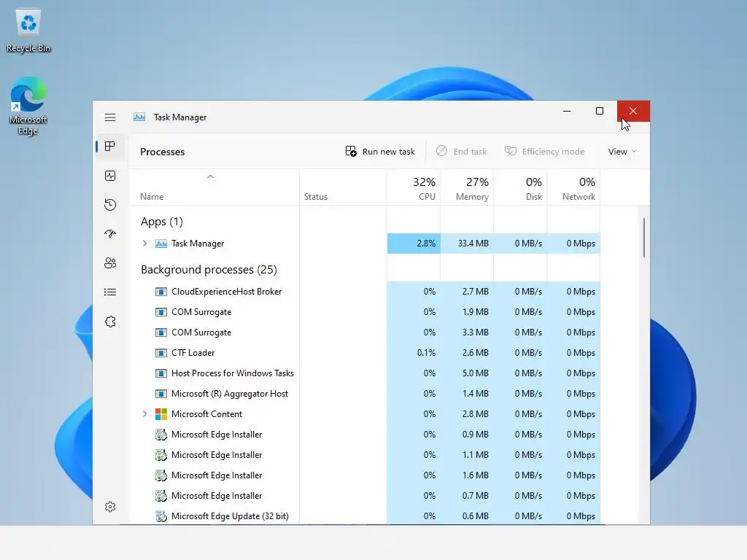Click the Efficiency mode leaf icon
The width and height of the screenshot is (747, 560).
click(510, 151)
